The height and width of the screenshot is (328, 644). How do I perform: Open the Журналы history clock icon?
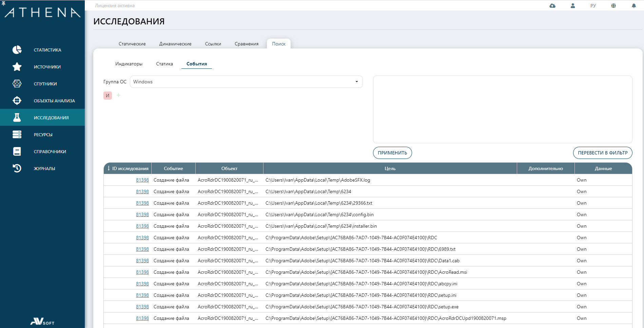17,168
